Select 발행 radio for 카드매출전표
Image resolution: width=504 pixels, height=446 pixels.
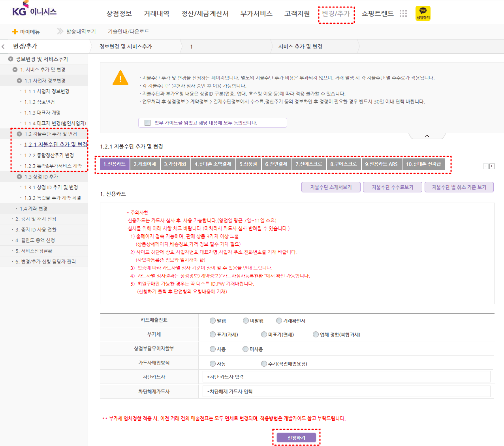[x=213, y=321]
